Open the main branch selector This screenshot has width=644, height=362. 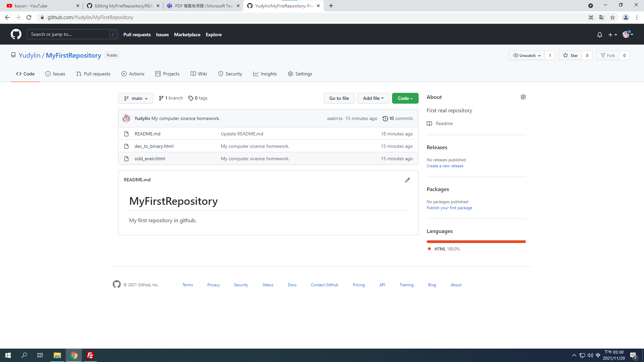coord(136,98)
